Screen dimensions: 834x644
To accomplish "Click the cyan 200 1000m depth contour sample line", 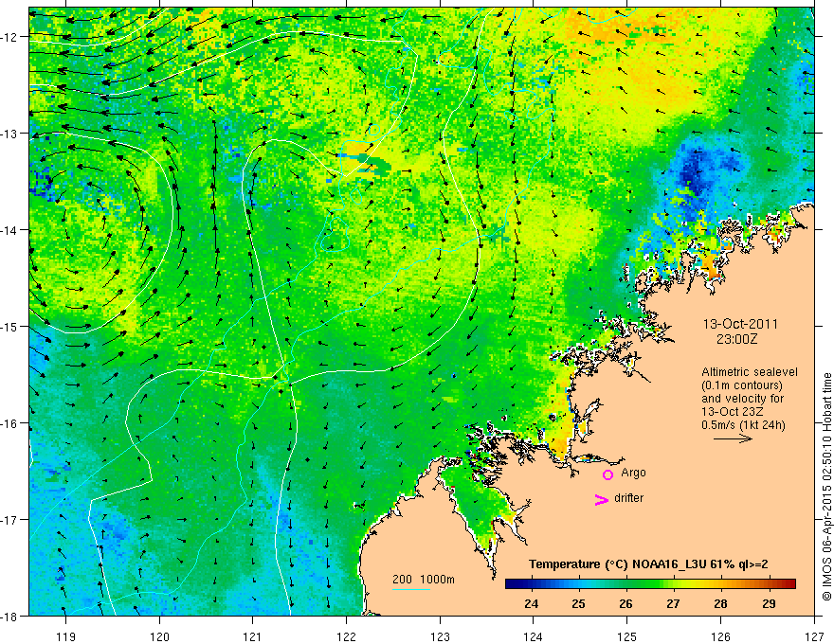I will click(x=411, y=589).
